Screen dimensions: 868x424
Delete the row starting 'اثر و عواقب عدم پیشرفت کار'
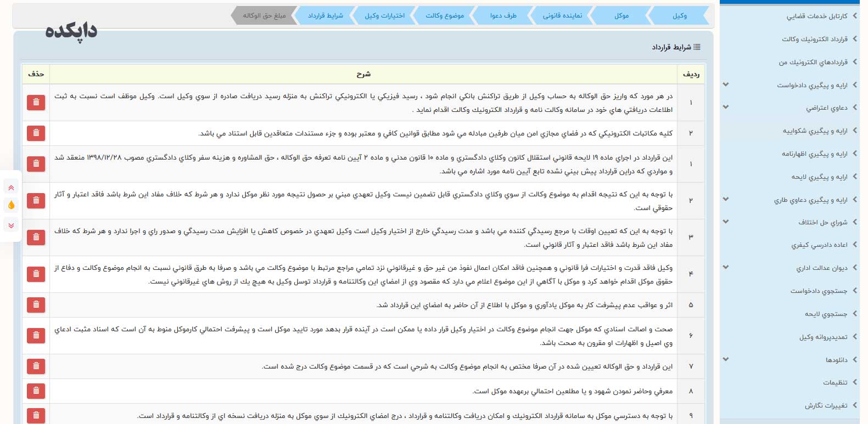click(36, 304)
